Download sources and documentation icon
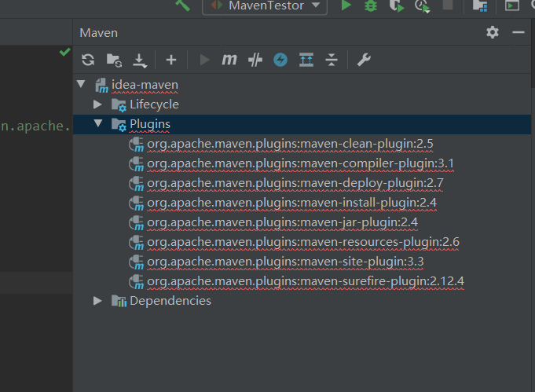535x392 pixels. [x=140, y=60]
